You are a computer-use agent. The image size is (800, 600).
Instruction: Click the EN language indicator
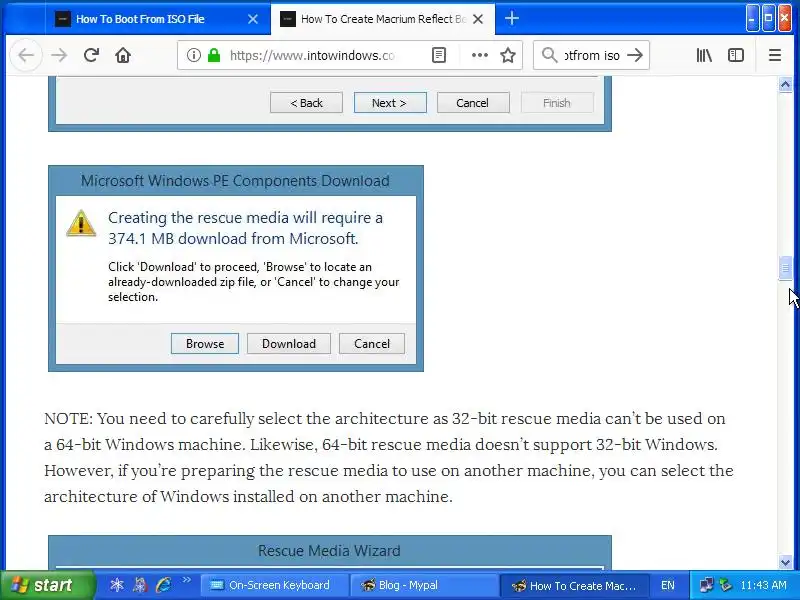tap(668, 585)
